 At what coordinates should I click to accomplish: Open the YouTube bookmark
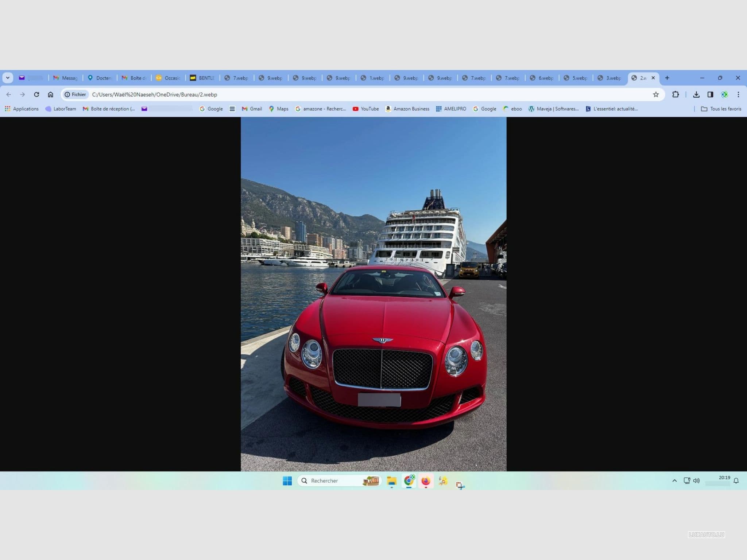click(365, 109)
